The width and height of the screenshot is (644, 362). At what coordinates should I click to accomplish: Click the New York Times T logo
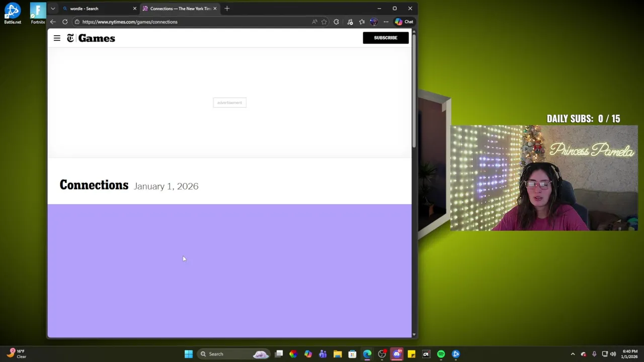[70, 38]
